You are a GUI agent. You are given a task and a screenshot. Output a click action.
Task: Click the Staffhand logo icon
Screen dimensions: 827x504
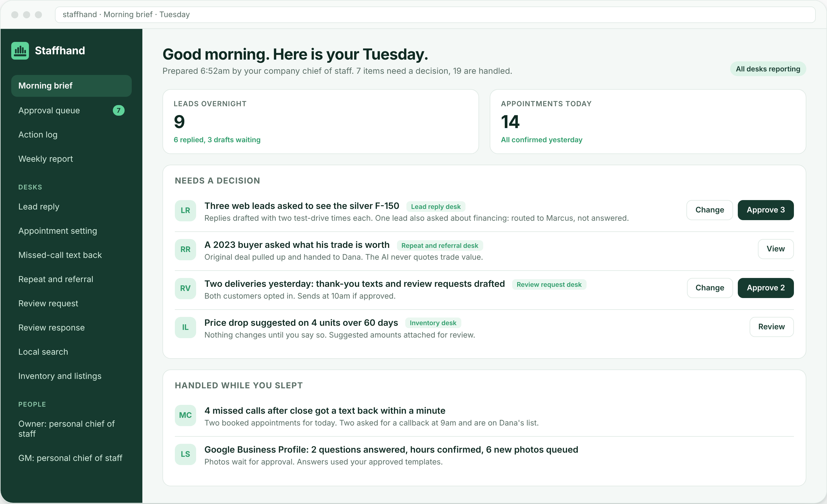(20, 51)
